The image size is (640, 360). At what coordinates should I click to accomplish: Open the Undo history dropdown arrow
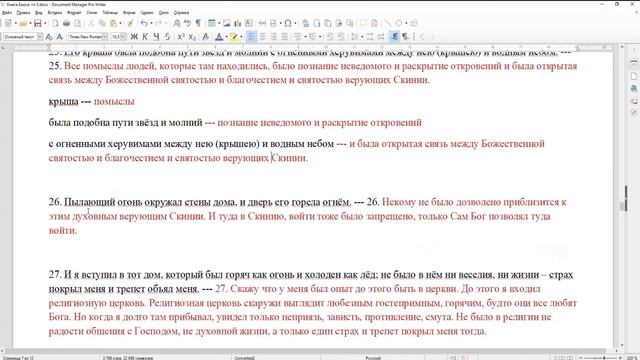(151, 23)
